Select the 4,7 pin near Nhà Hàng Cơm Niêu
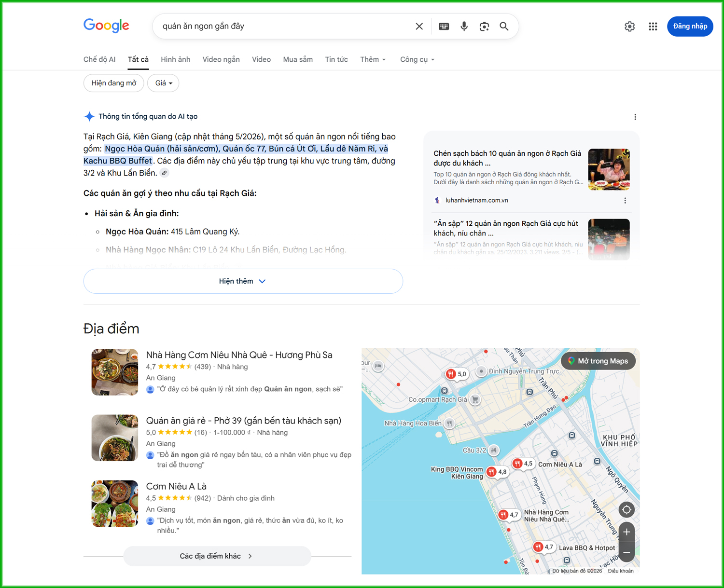The image size is (724, 588). pos(509,515)
